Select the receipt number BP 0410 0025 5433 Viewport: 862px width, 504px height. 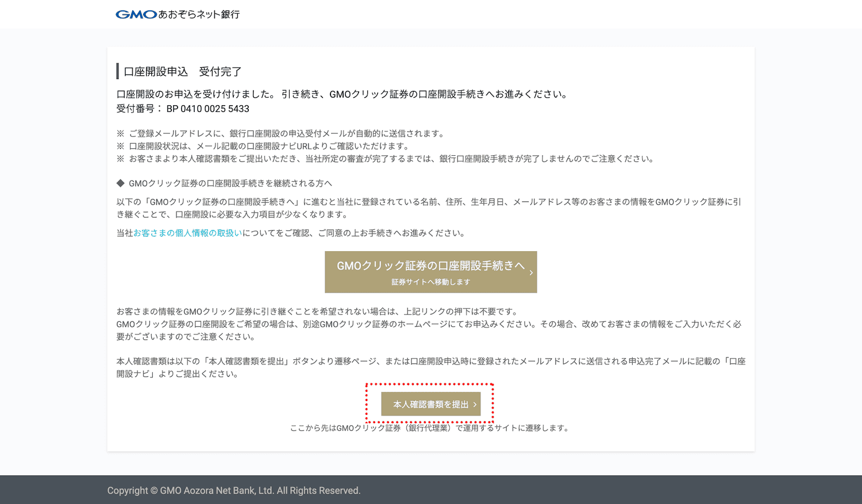(x=208, y=109)
